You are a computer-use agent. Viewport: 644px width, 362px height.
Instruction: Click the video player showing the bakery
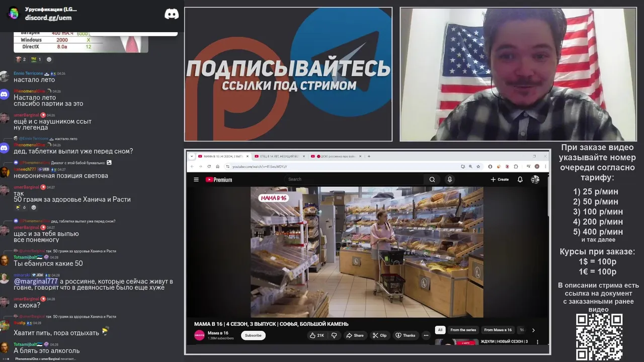click(367, 252)
